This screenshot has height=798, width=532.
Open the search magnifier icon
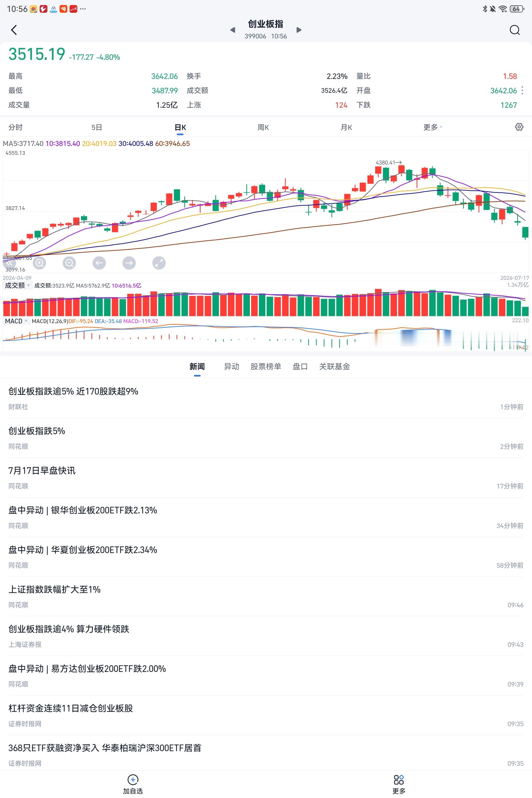pyautogui.click(x=515, y=30)
